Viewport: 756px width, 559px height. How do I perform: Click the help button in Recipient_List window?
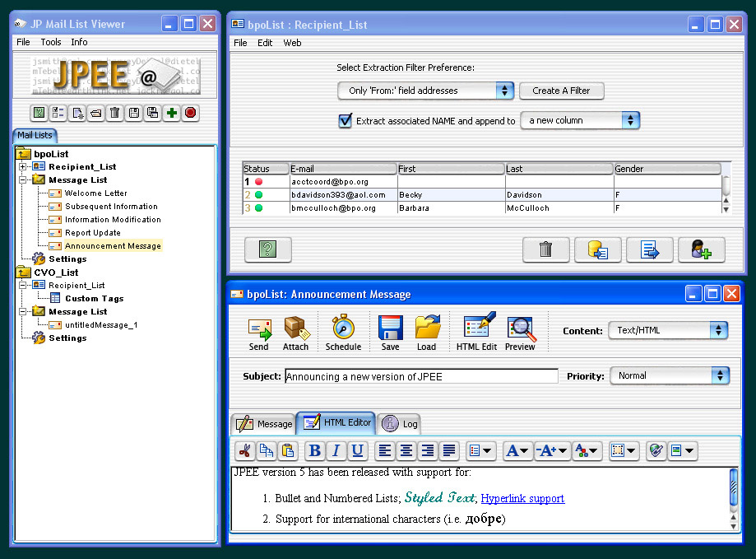pos(267,249)
